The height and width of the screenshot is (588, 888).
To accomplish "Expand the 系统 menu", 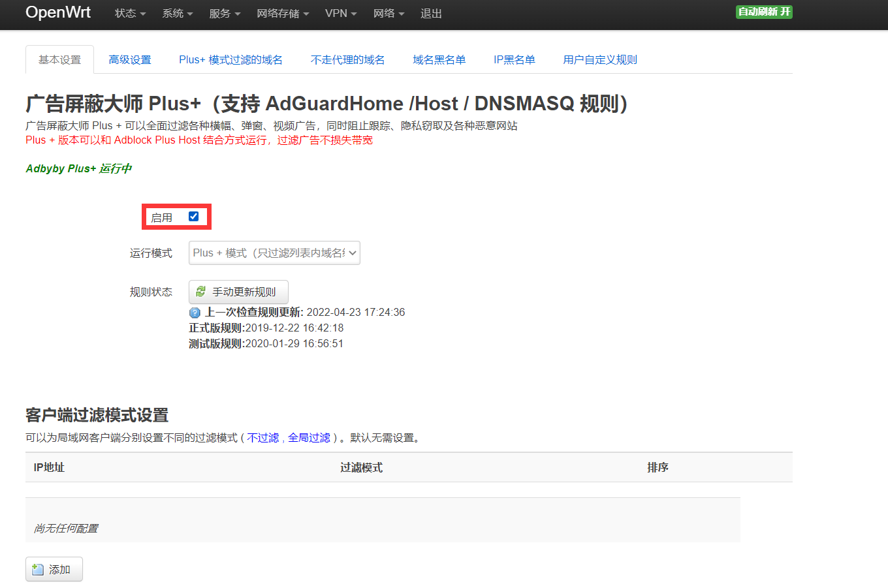I will coord(178,14).
